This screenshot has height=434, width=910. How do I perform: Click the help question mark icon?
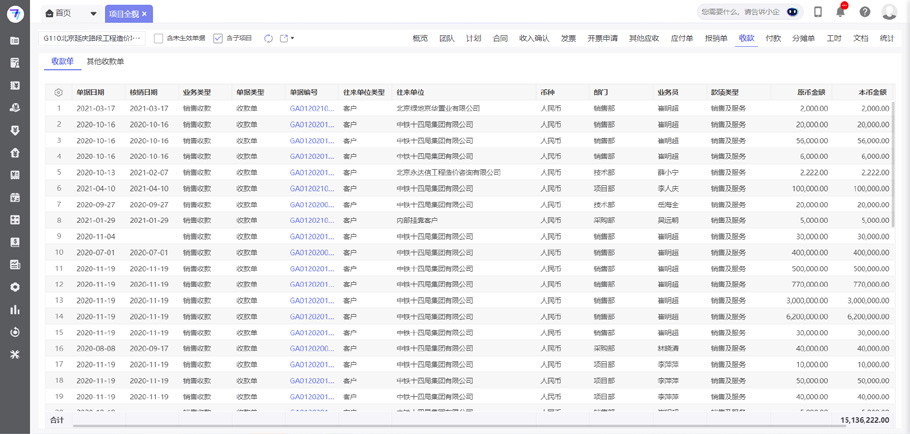coord(865,13)
